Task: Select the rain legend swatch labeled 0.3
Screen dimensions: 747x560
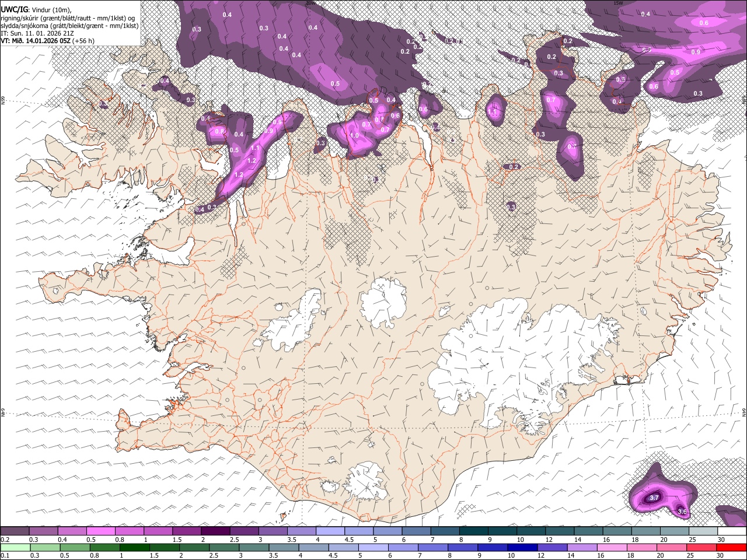Action: 46,547
